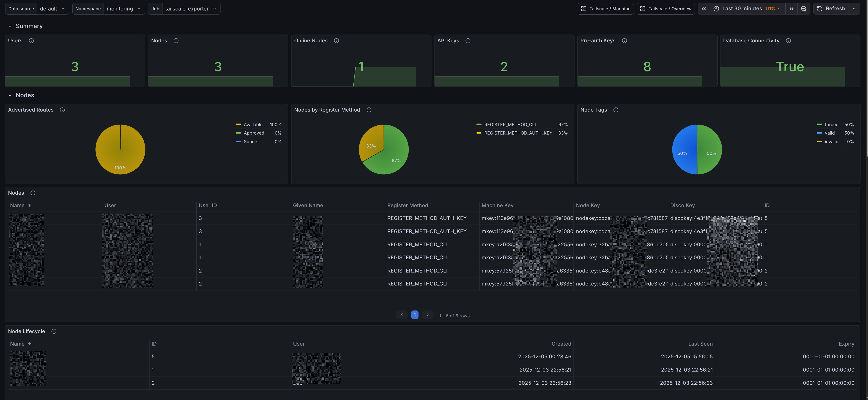Open the Tailscale / Machine dashboard
868x400 pixels.
(606, 8)
